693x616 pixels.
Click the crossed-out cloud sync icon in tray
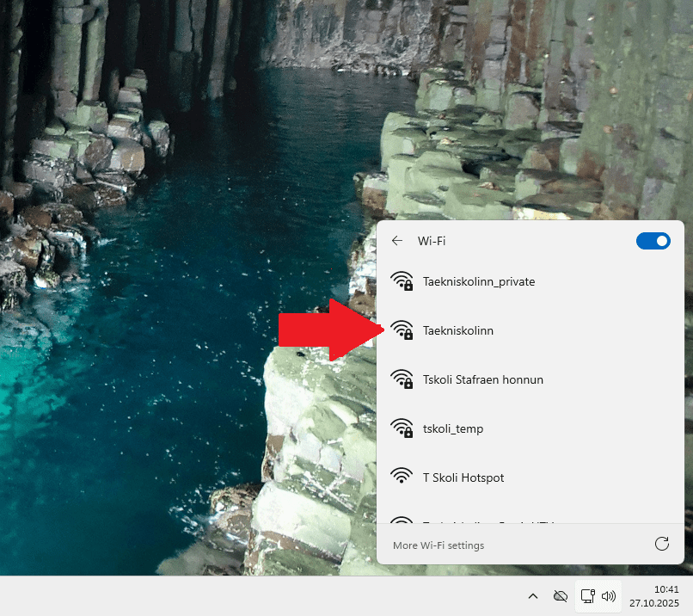click(x=561, y=595)
